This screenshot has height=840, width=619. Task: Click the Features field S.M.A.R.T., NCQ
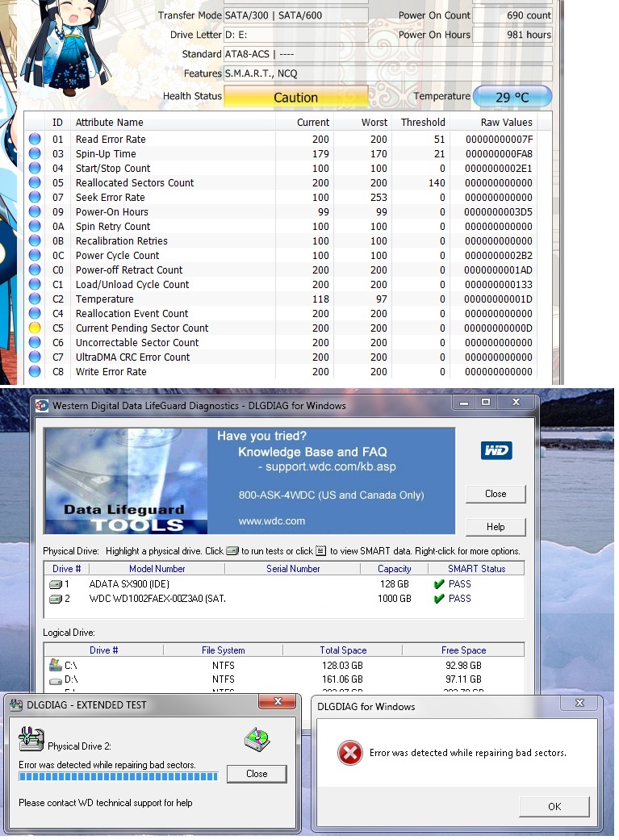click(x=388, y=73)
